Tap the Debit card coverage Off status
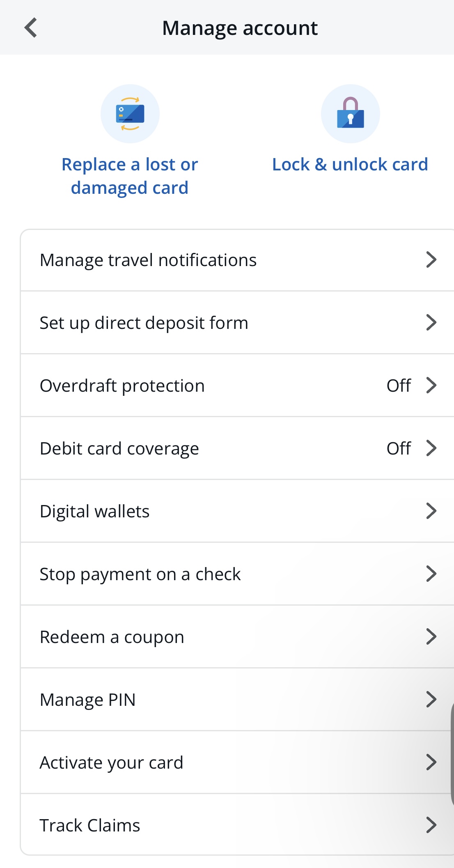This screenshot has height=868, width=454. click(x=399, y=449)
